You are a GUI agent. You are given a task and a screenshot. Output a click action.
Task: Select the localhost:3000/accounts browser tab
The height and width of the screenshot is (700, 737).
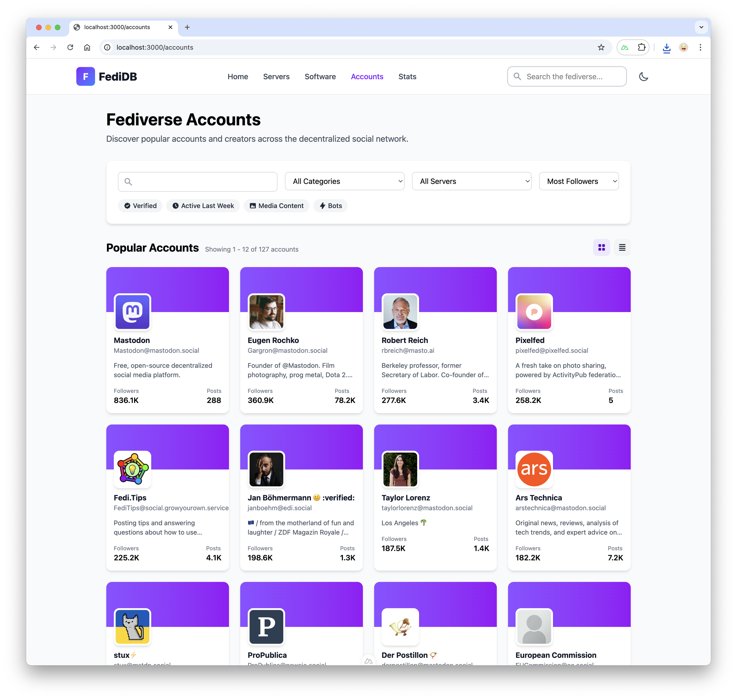123,27
